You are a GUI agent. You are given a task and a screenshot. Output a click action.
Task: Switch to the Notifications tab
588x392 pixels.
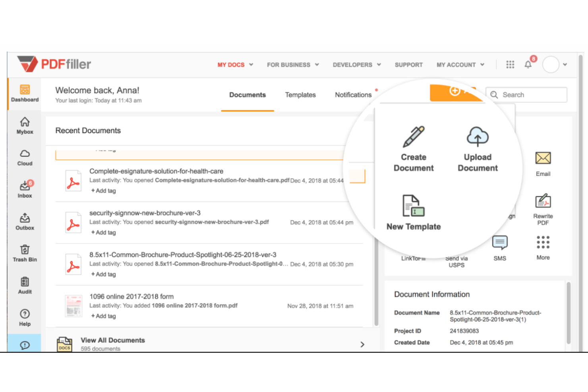353,95
